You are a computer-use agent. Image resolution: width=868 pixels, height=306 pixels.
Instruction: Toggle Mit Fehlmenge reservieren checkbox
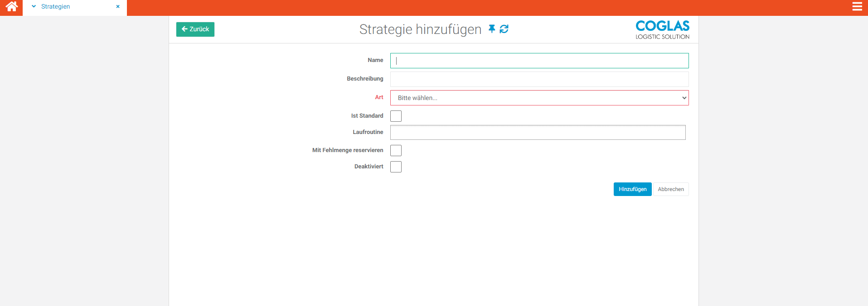(396, 151)
